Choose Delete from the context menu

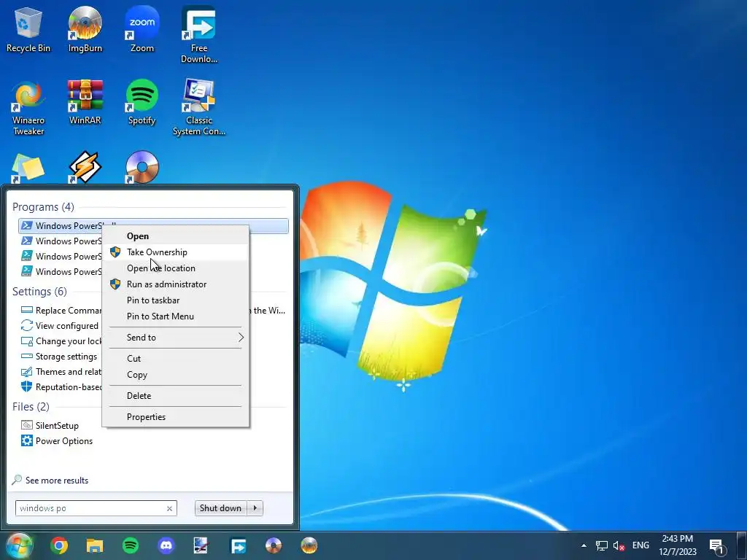click(x=175, y=396)
